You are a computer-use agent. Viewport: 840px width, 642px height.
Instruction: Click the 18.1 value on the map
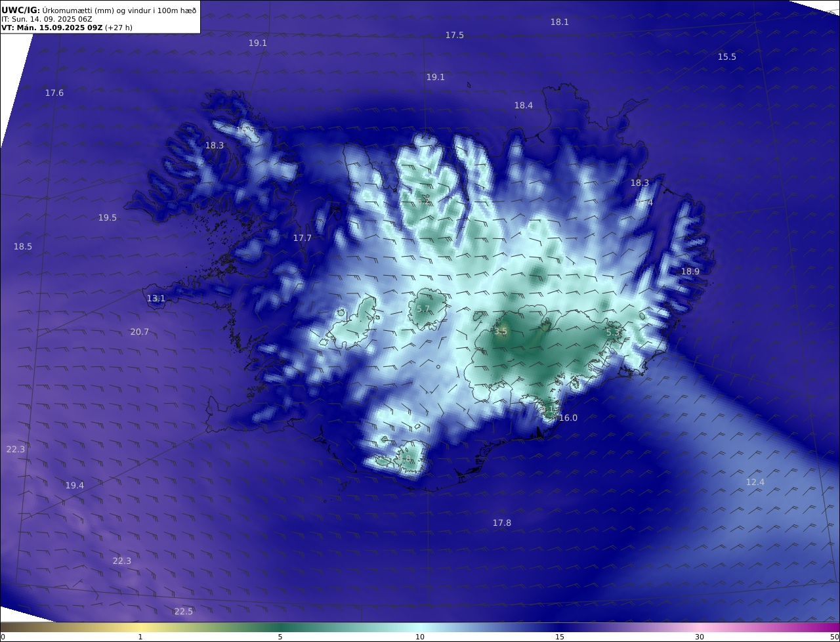click(x=559, y=22)
